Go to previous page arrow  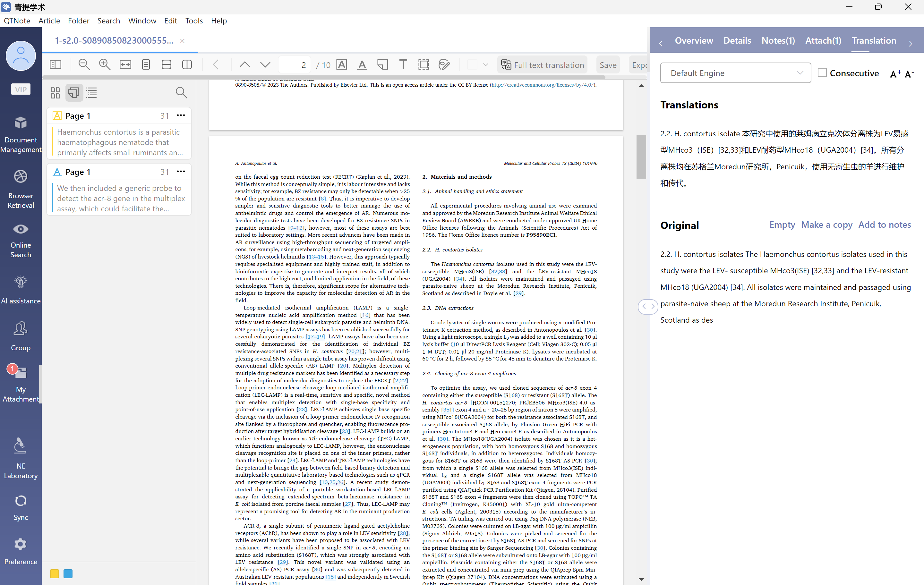pos(244,65)
